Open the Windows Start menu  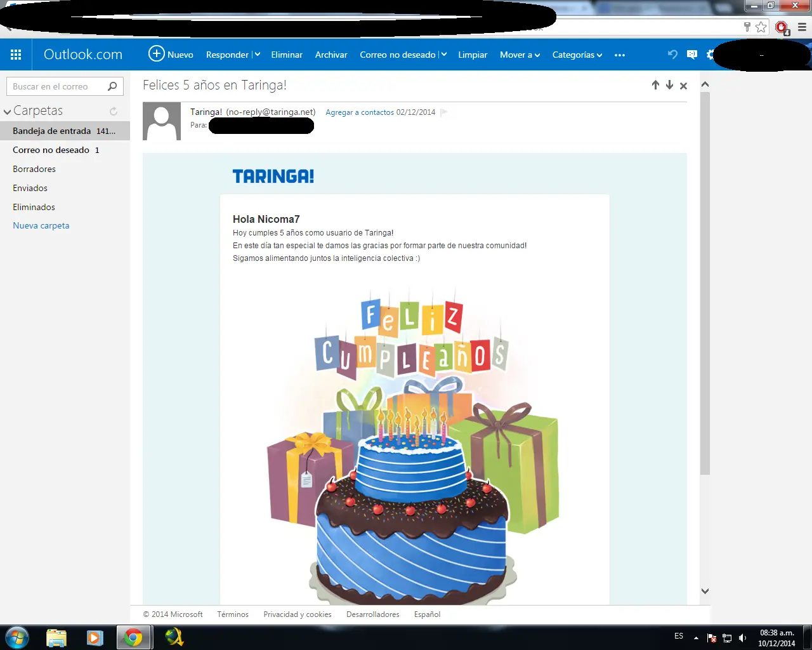(x=17, y=637)
